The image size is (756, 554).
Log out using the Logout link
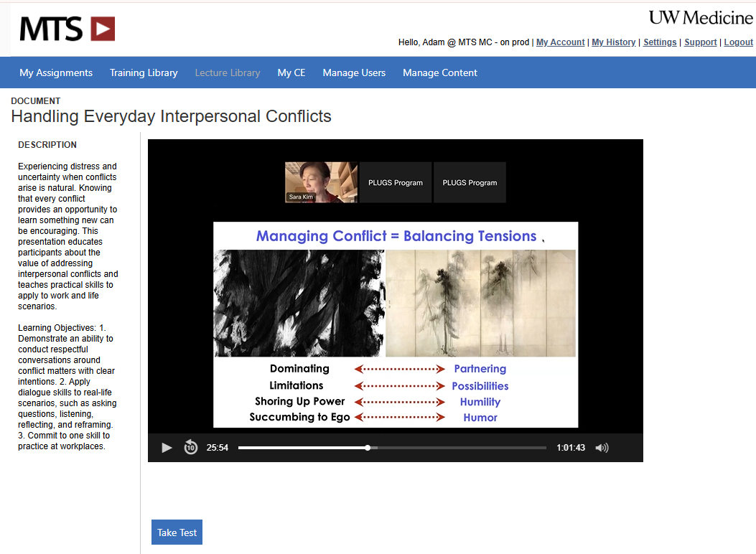738,42
